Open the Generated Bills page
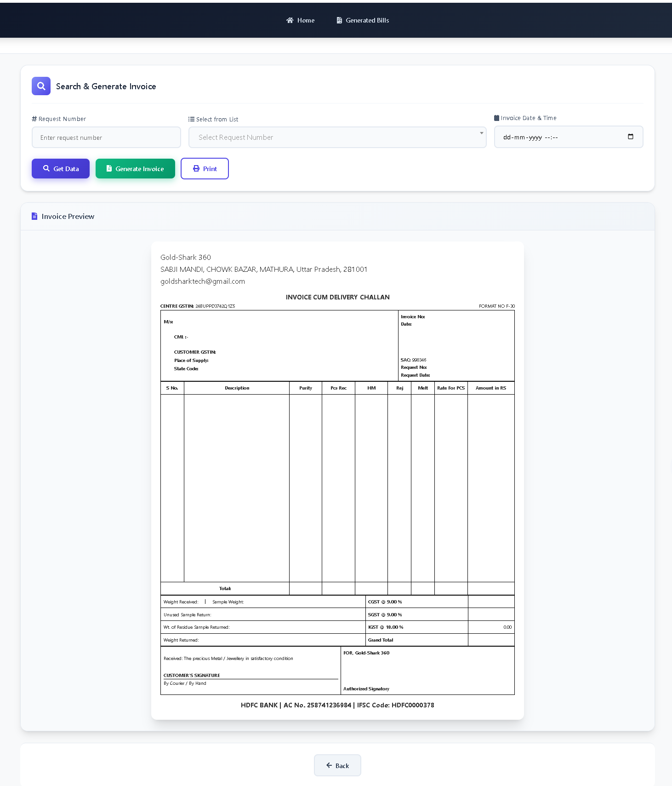The height and width of the screenshot is (786, 672). [367, 20]
